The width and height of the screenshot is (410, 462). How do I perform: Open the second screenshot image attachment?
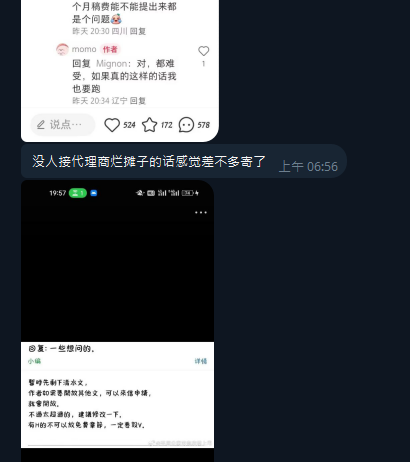[x=117, y=321]
